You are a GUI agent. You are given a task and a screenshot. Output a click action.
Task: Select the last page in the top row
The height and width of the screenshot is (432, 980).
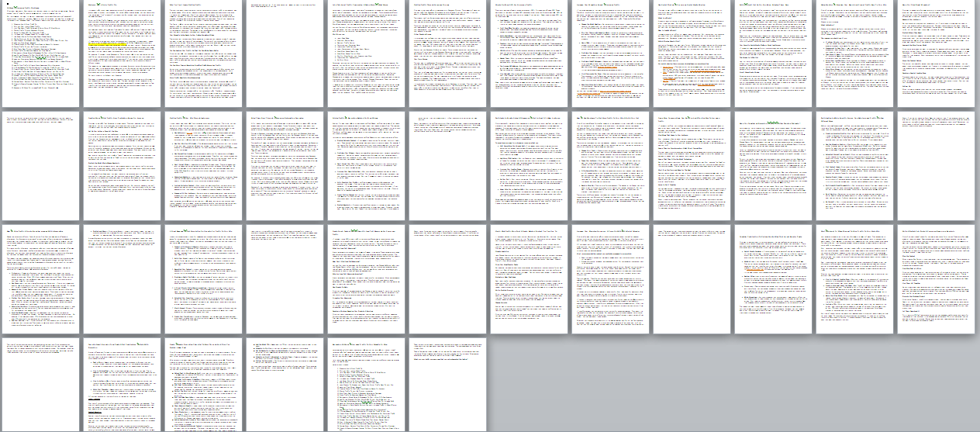point(936,54)
